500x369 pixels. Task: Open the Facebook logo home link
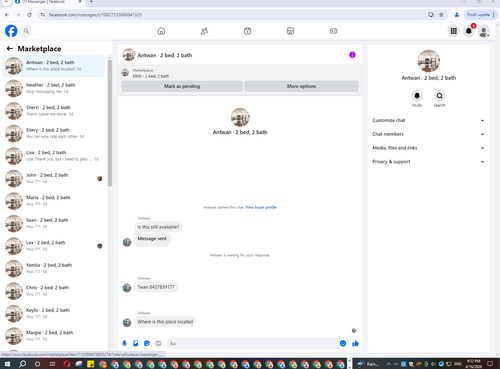(x=11, y=31)
